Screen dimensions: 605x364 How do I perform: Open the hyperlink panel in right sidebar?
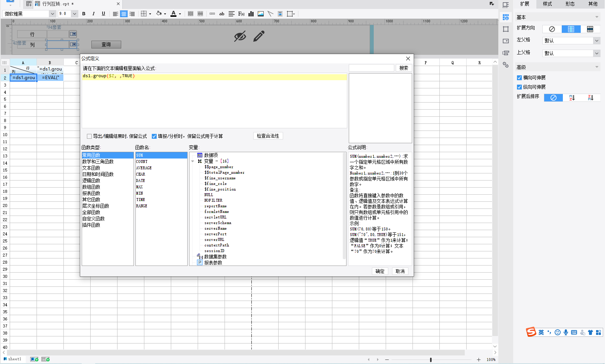[506, 65]
